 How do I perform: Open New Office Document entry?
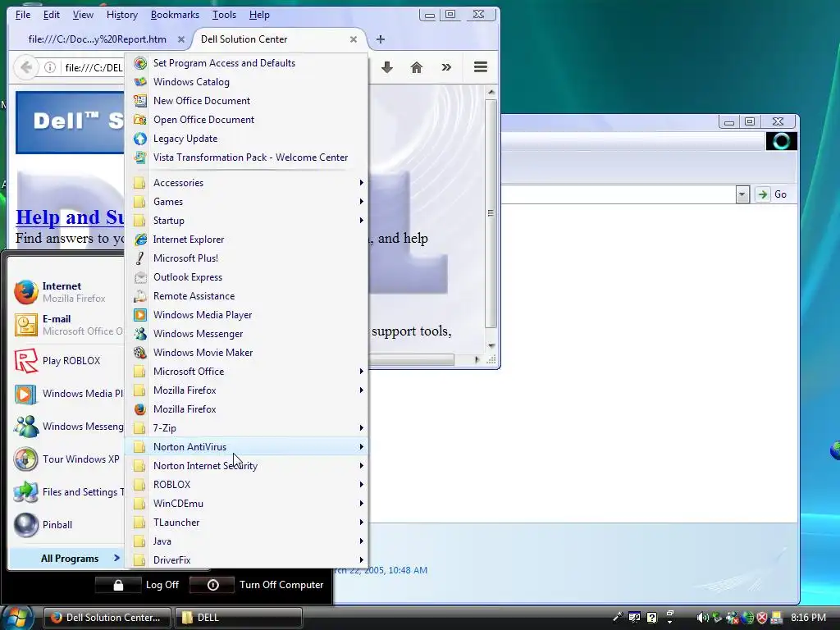point(246,101)
